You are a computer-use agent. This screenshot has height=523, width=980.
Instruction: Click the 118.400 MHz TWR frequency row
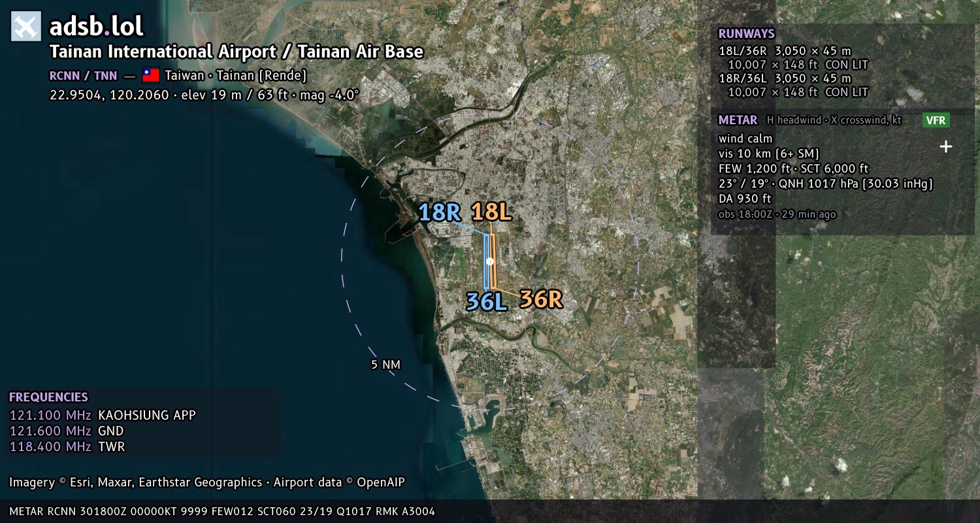67,447
